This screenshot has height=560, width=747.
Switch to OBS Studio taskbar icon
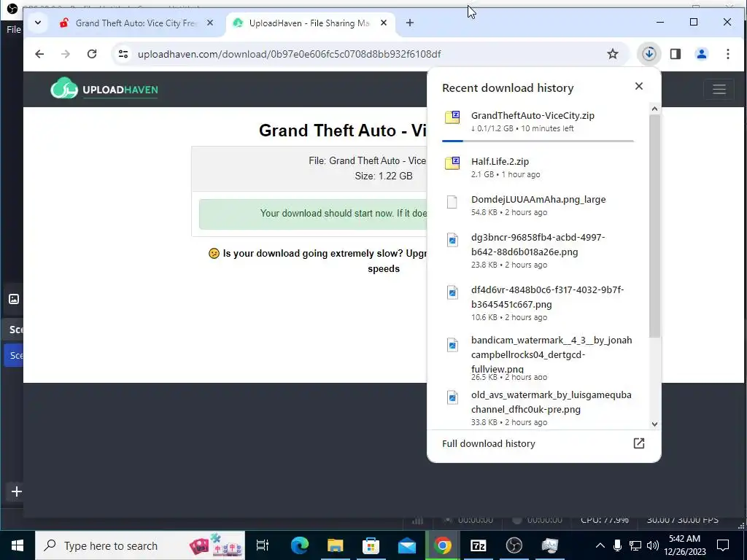514,545
